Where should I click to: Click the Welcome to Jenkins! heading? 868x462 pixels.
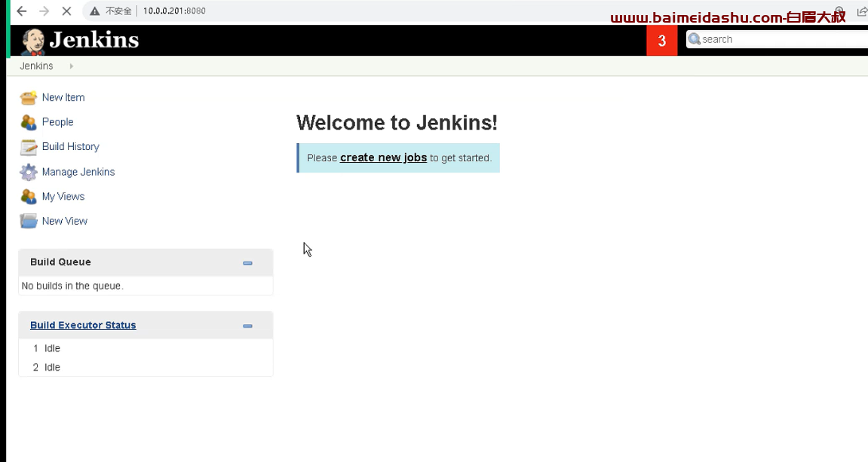[397, 122]
